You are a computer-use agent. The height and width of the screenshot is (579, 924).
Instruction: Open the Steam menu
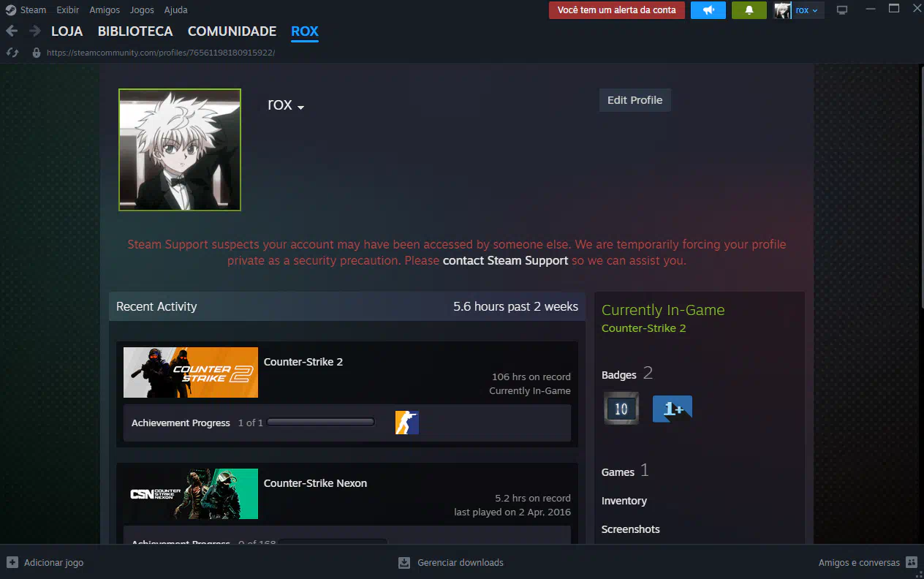point(33,10)
